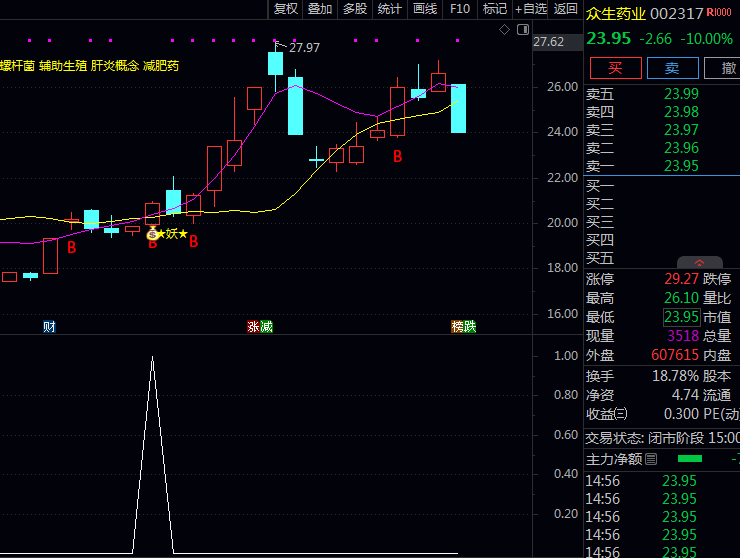Image resolution: width=740 pixels, height=558 pixels.
Task: Click the 27.62 price axis cursor label
Action: (x=548, y=42)
